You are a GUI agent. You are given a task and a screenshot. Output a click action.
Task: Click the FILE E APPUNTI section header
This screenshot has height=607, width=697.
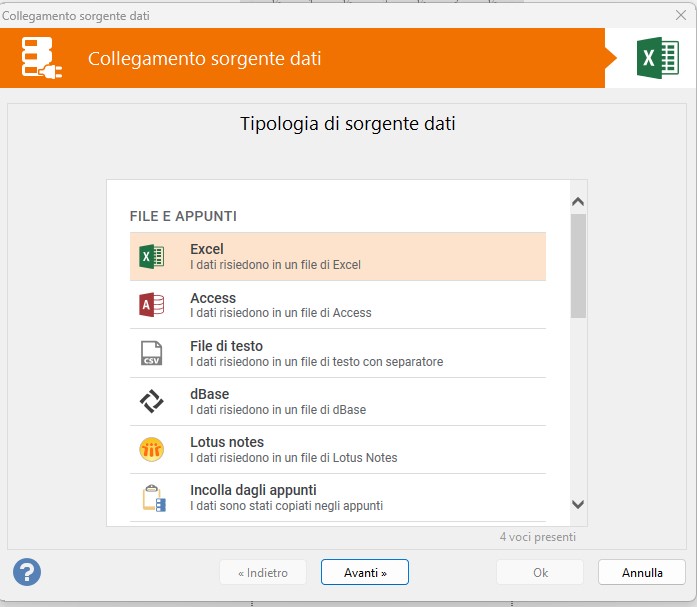(183, 216)
